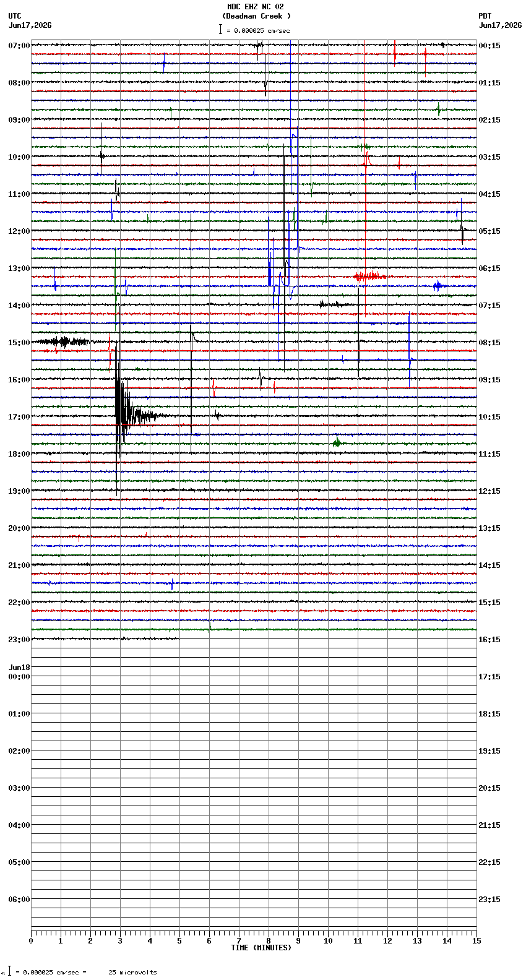Click the end of the 23:00 trace
Viewport: 526px width, 980px height.
tap(179, 638)
